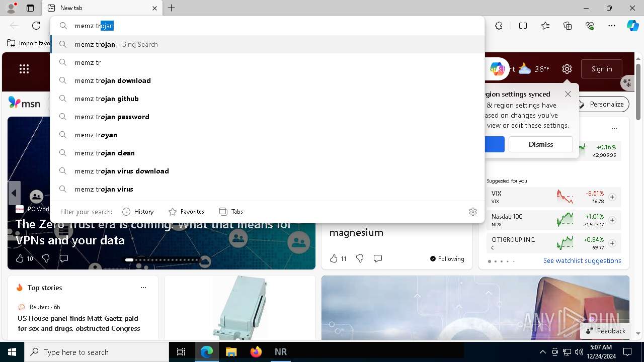Open the Matt Gaetz Reuters story

click(x=79, y=323)
